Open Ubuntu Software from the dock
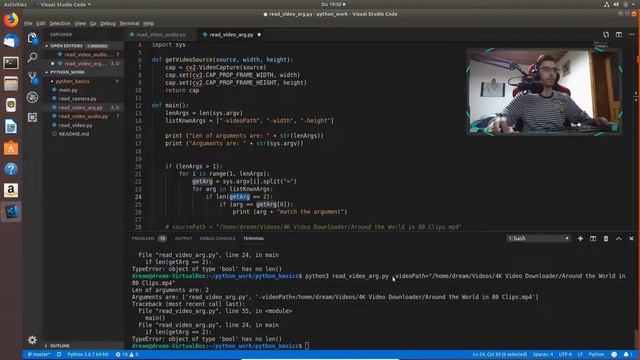 pyautogui.click(x=11, y=148)
